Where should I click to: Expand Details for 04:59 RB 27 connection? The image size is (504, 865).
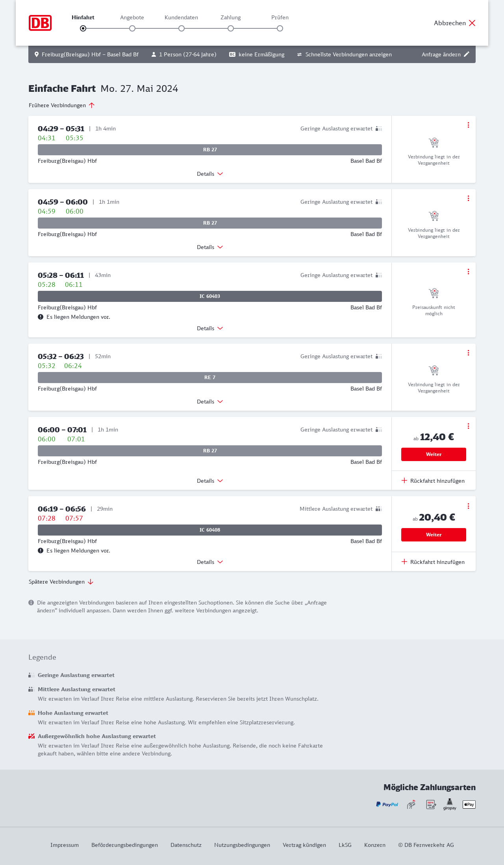pyautogui.click(x=210, y=247)
